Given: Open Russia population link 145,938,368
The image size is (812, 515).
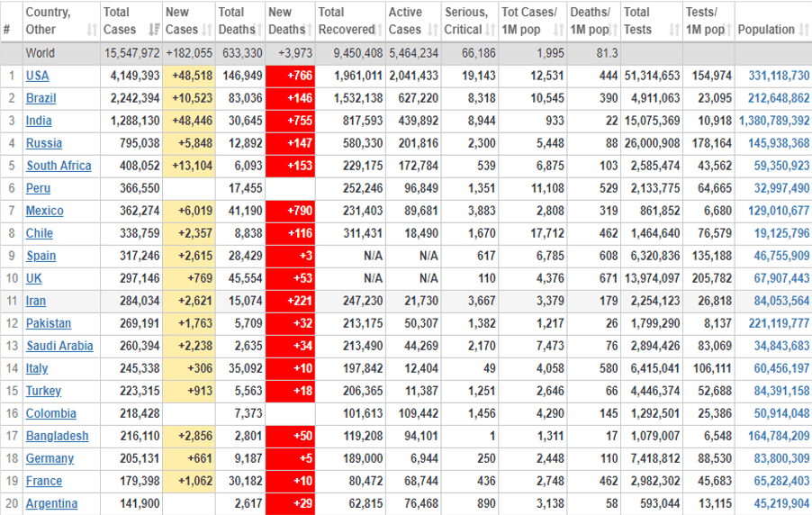Looking at the screenshot, I should pos(779,143).
